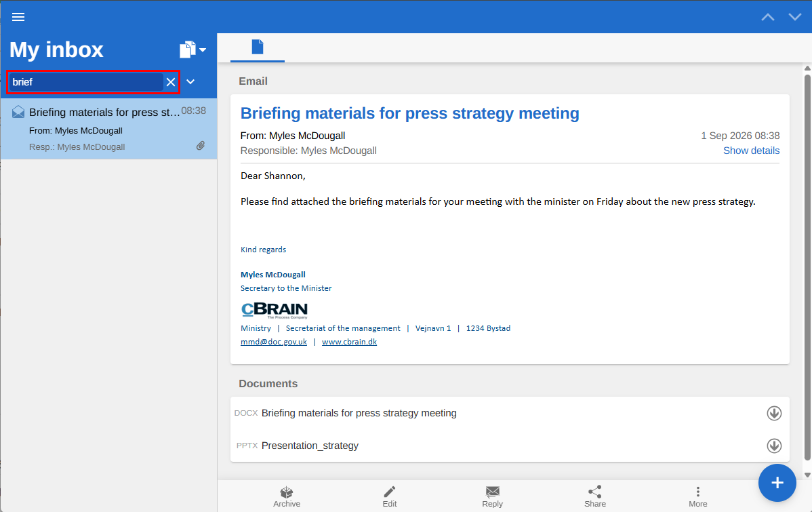Click the search field containing 'brief'
The image size is (812, 512).
click(86, 82)
